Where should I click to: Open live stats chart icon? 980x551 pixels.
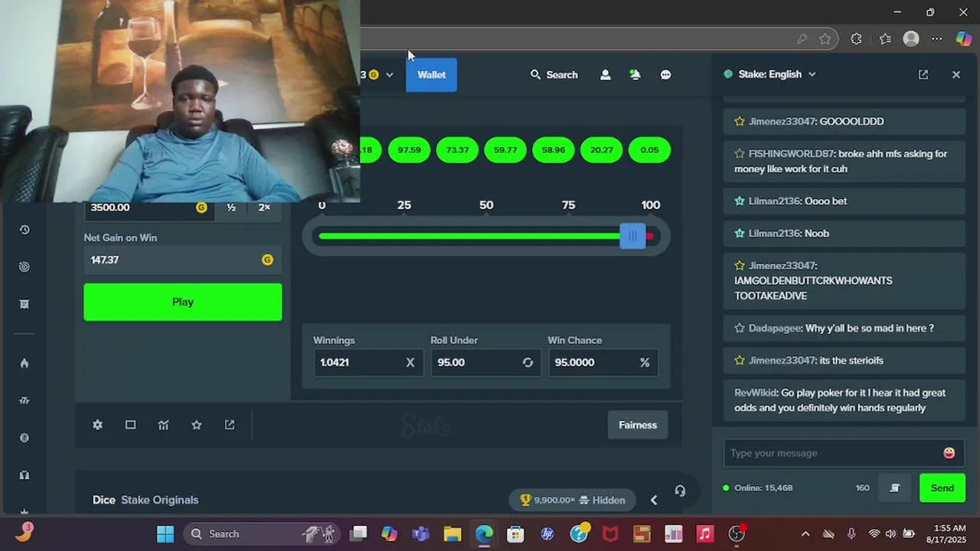[163, 425]
